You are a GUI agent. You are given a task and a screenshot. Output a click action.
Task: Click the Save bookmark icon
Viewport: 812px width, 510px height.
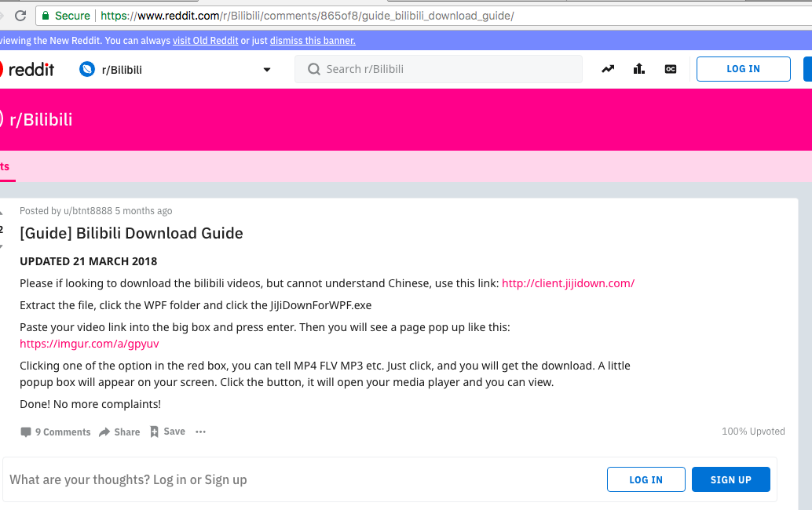click(x=155, y=432)
